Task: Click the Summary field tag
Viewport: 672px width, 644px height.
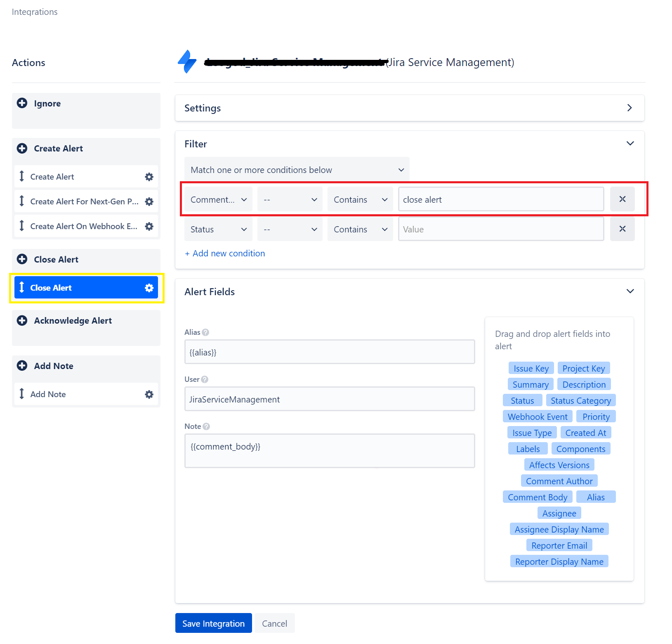Action: point(531,384)
